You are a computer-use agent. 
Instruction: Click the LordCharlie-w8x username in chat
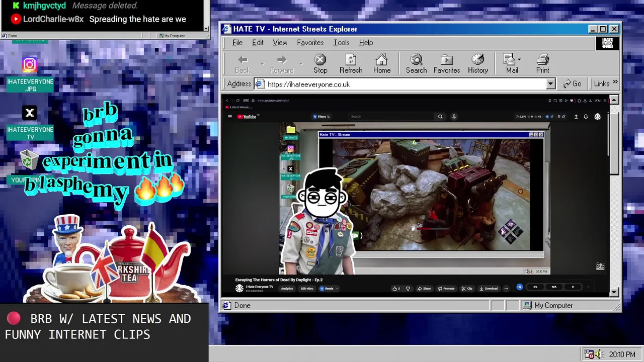(53, 19)
